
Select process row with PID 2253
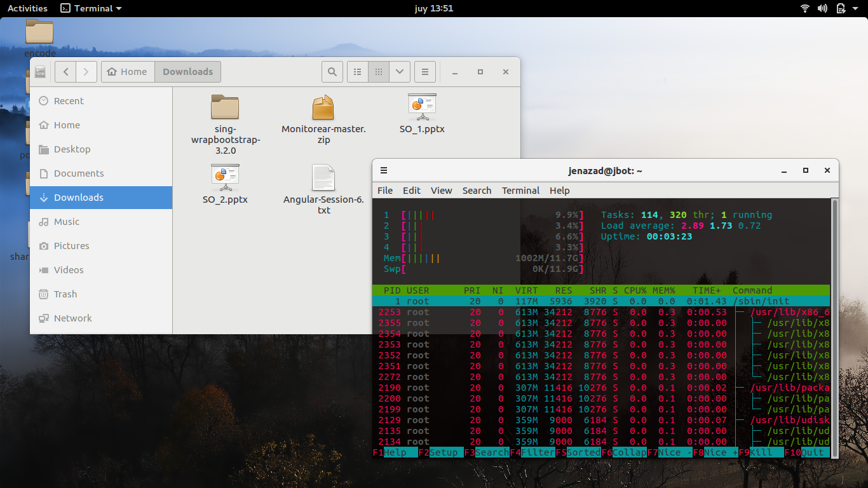pos(601,312)
